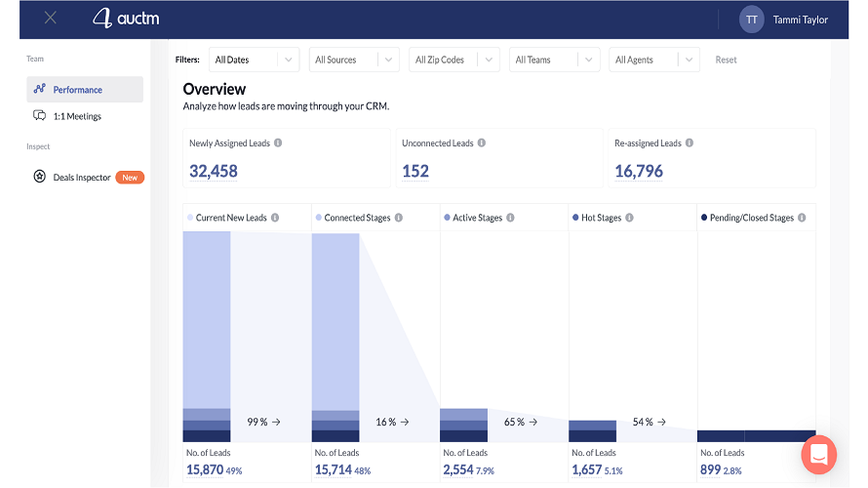868x488 pixels.
Task: Open the All Sources dropdown
Action: 354,60
